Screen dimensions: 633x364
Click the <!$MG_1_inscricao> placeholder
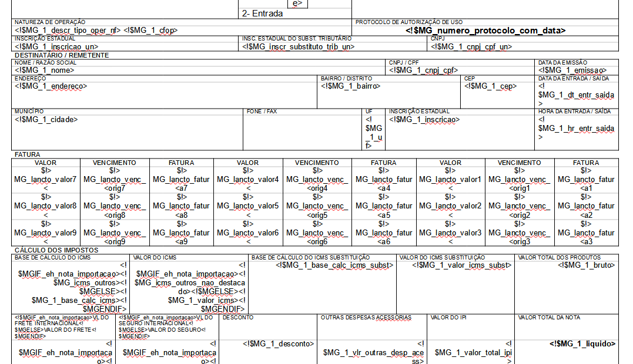point(424,120)
